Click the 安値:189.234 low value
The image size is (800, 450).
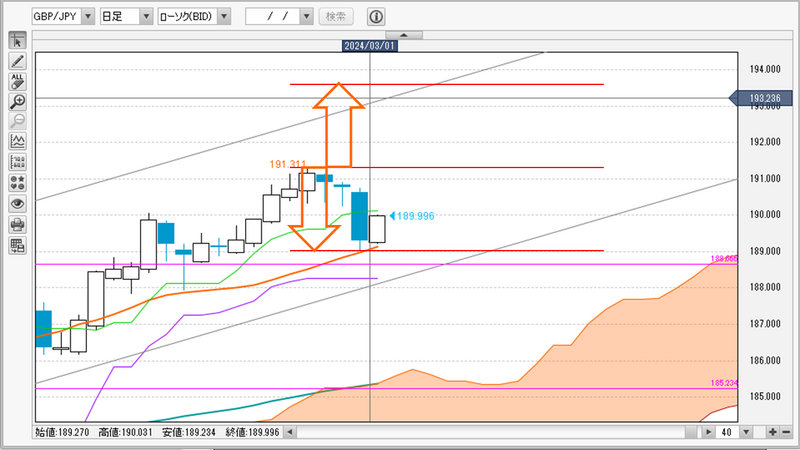pyautogui.click(x=189, y=432)
